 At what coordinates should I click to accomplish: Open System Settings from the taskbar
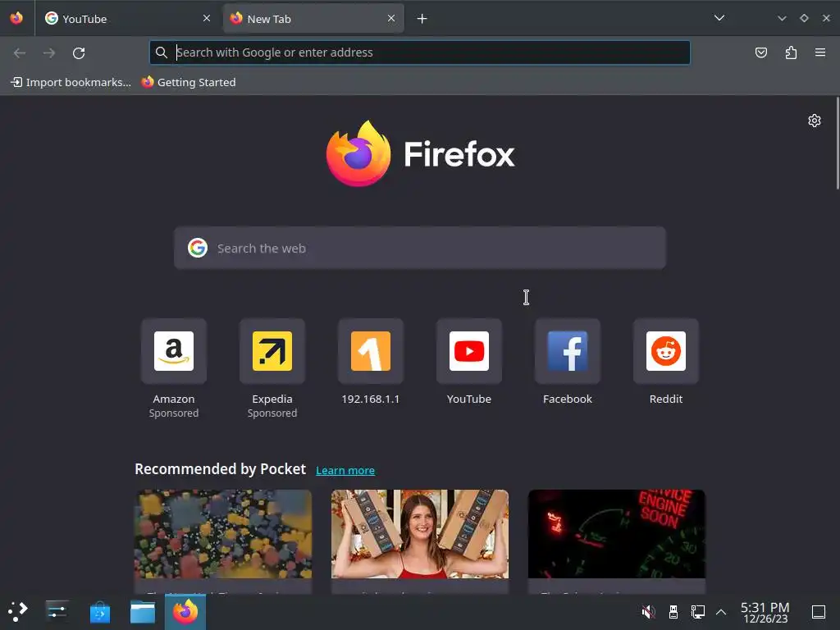(x=57, y=611)
